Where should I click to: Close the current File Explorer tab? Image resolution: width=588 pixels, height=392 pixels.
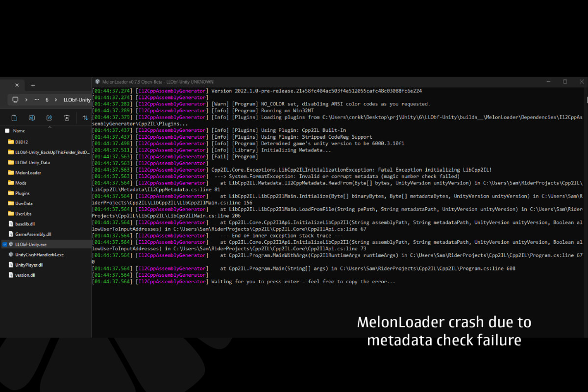17,85
